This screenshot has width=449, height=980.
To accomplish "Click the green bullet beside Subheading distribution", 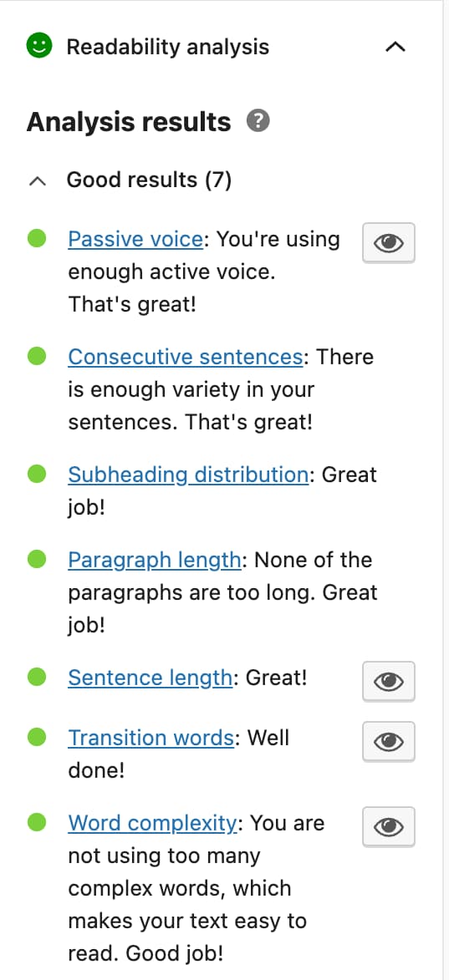I will tap(37, 474).
